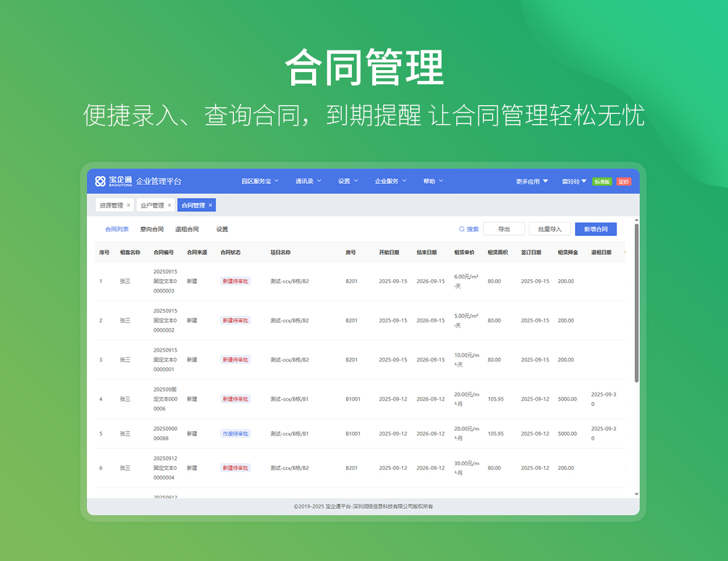Close the 业户管理 tab

169,205
